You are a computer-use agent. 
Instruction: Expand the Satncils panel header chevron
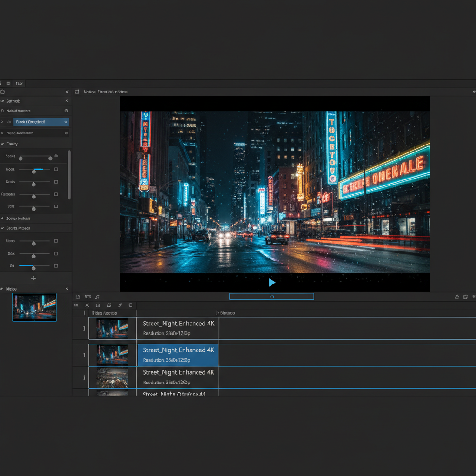[x=3, y=101]
